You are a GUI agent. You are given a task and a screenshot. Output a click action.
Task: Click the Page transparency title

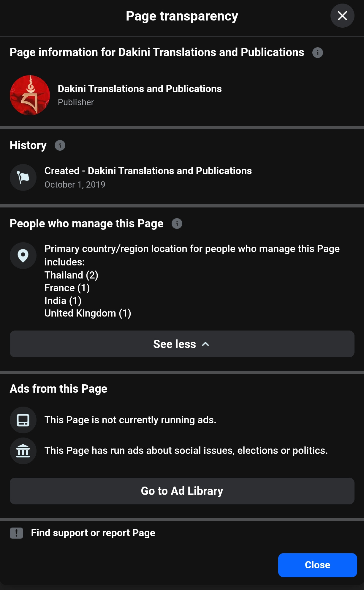(182, 16)
